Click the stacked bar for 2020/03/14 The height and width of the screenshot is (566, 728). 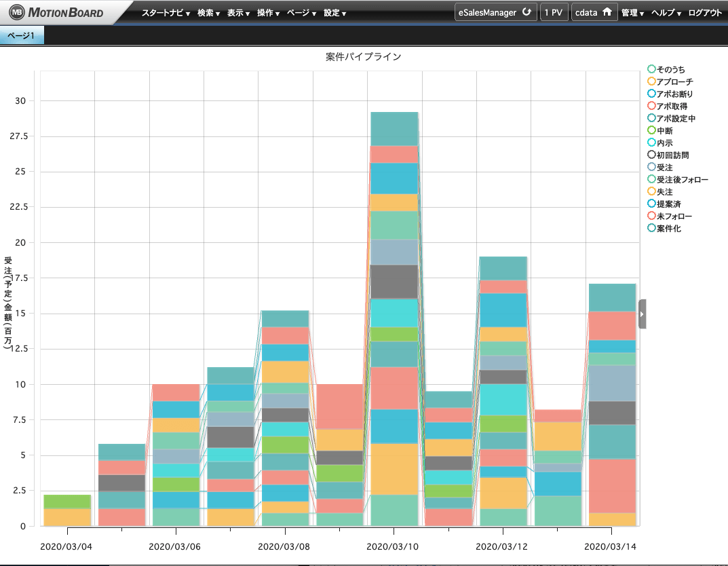tap(612, 405)
